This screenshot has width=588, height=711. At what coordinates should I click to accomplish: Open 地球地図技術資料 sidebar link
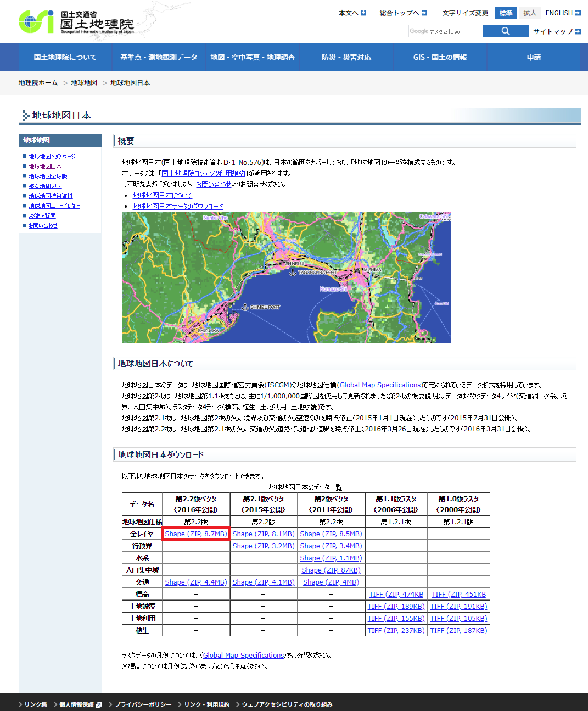[x=51, y=196]
